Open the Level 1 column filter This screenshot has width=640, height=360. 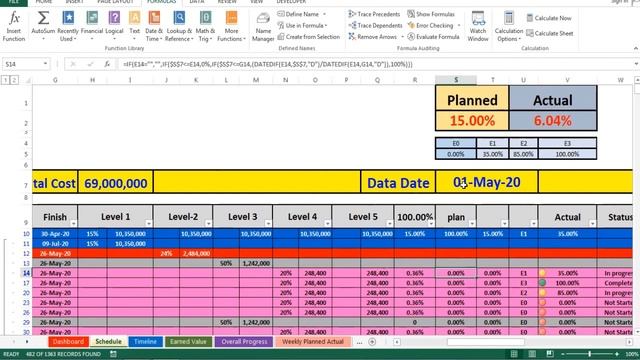(x=149, y=223)
